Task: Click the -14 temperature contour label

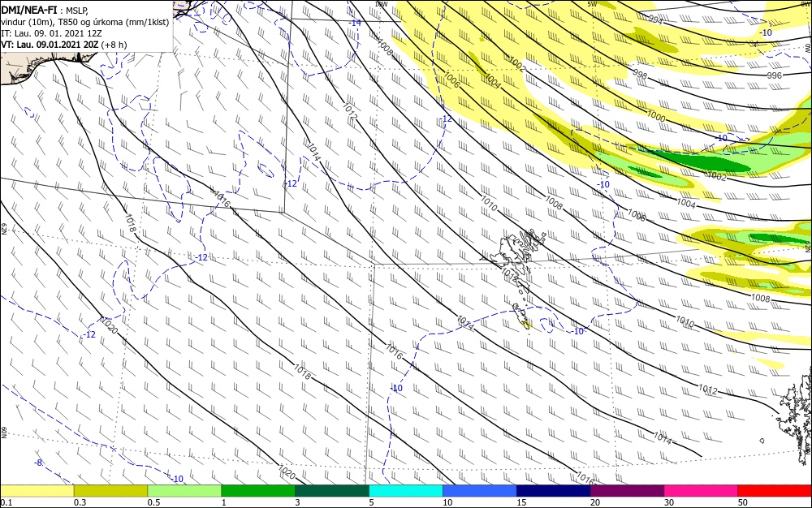Action: [x=355, y=23]
